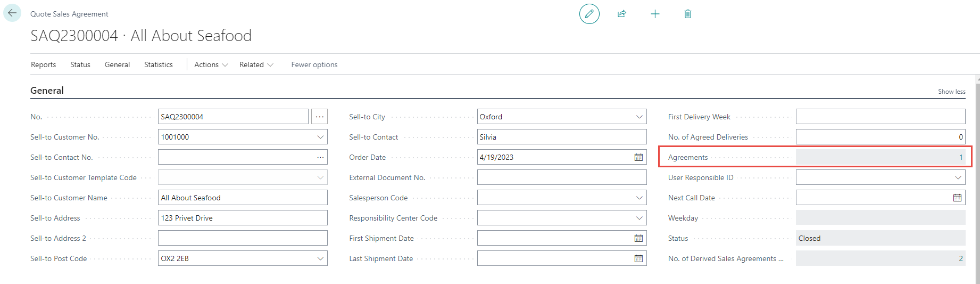Click the back arrow button
The height and width of the screenshot is (284, 980).
(x=12, y=13)
